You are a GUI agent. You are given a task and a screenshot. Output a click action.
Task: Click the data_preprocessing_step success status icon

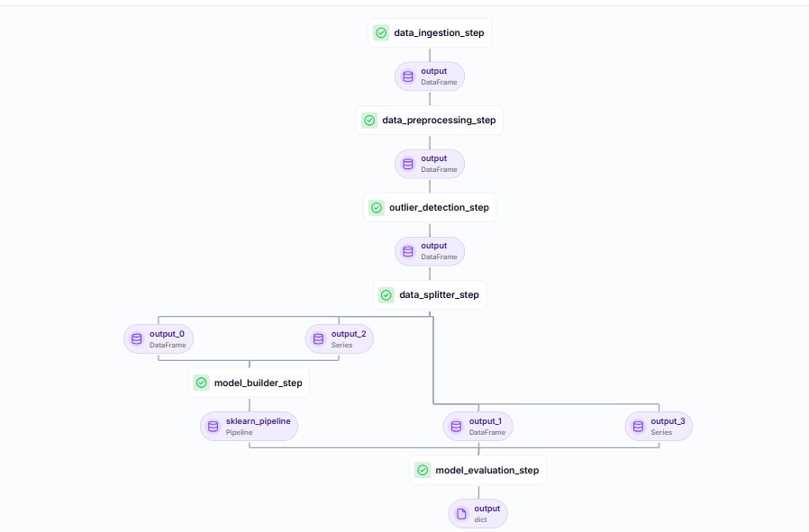[x=369, y=121]
